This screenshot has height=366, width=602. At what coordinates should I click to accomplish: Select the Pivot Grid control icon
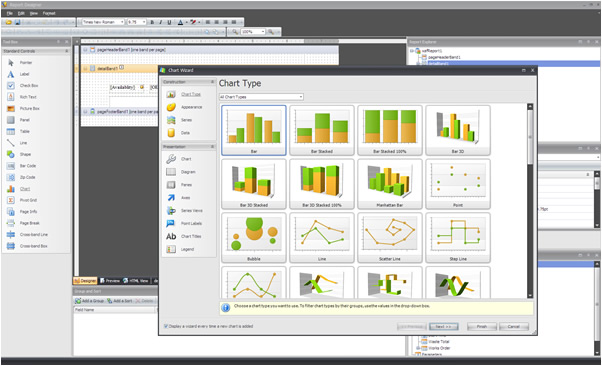tap(11, 200)
